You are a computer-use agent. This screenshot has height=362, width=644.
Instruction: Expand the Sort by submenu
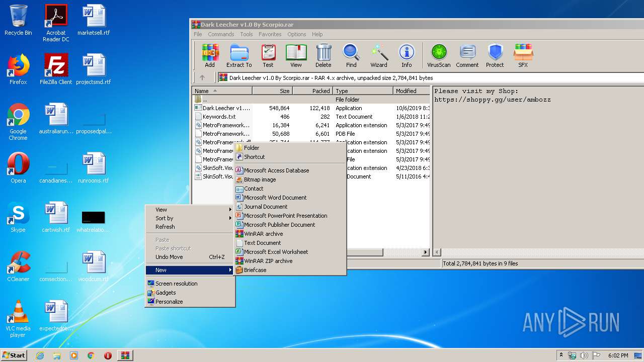[x=190, y=218]
